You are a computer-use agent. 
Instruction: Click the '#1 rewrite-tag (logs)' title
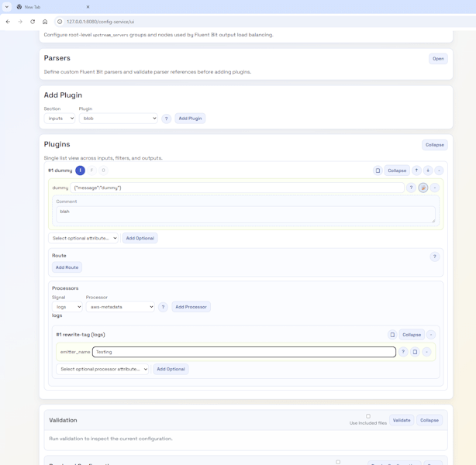[81, 335]
